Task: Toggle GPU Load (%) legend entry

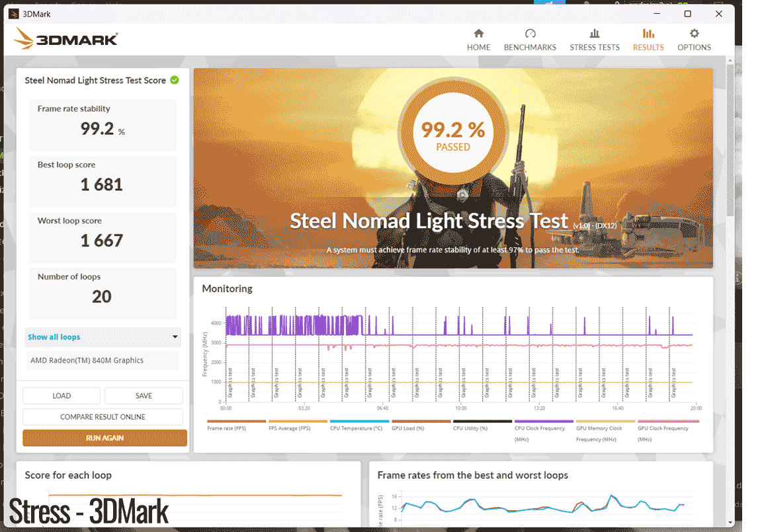Action: pyautogui.click(x=421, y=425)
